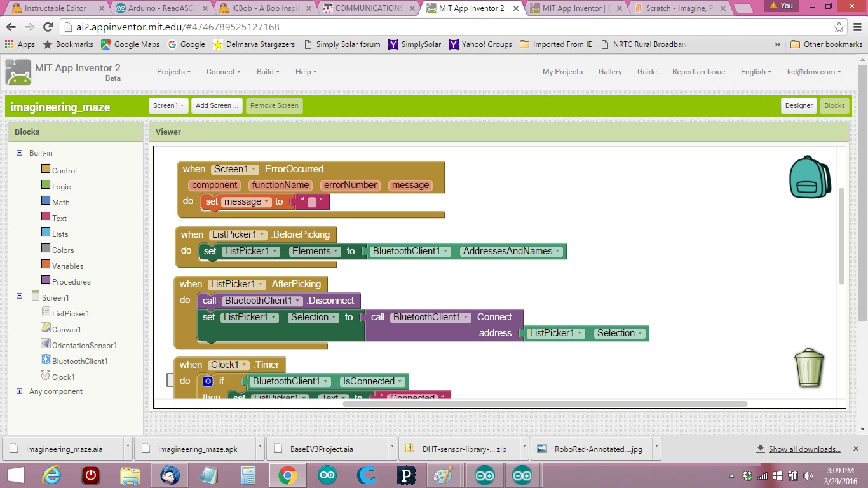Switch to the Instructable Editor tab
Viewport: 868px width, 488px height.
click(x=55, y=8)
